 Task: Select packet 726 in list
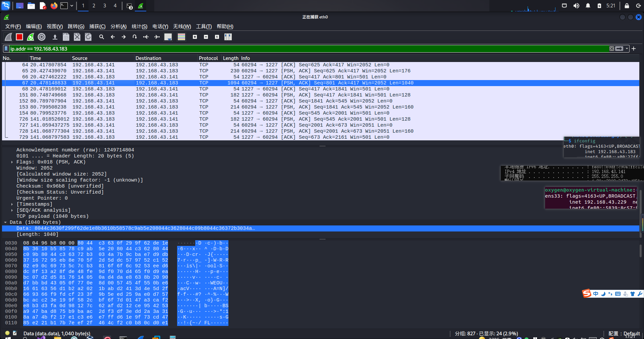click(321, 119)
